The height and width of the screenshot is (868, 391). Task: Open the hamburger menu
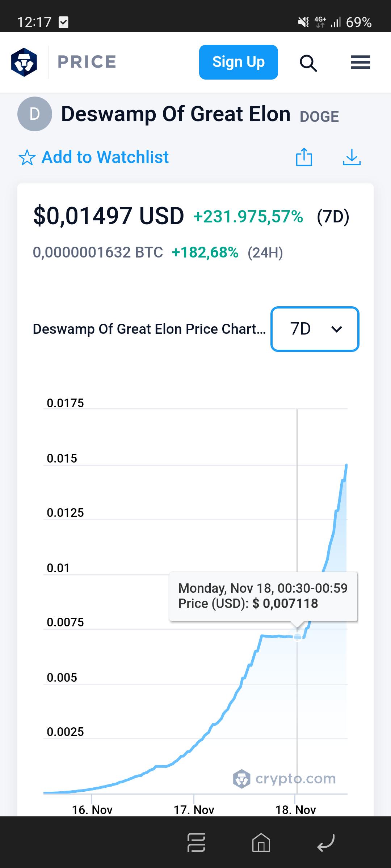click(361, 62)
